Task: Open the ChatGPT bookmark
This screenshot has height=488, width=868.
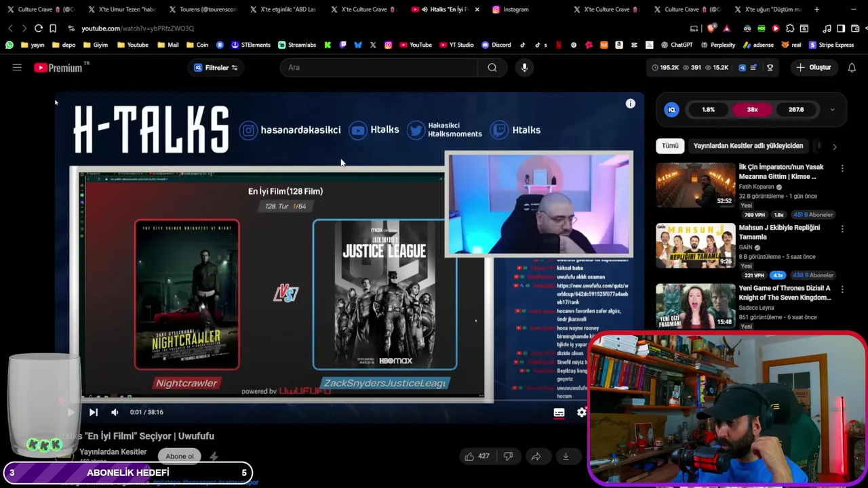Action: coord(676,45)
